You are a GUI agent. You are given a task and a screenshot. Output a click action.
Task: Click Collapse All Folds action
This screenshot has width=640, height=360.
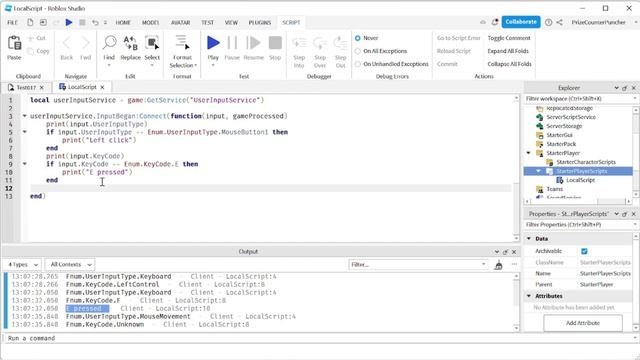click(509, 64)
